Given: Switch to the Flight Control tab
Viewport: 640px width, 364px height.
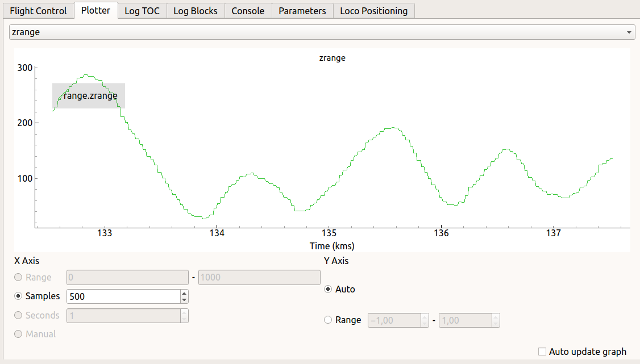Looking at the screenshot, I should click(x=38, y=11).
